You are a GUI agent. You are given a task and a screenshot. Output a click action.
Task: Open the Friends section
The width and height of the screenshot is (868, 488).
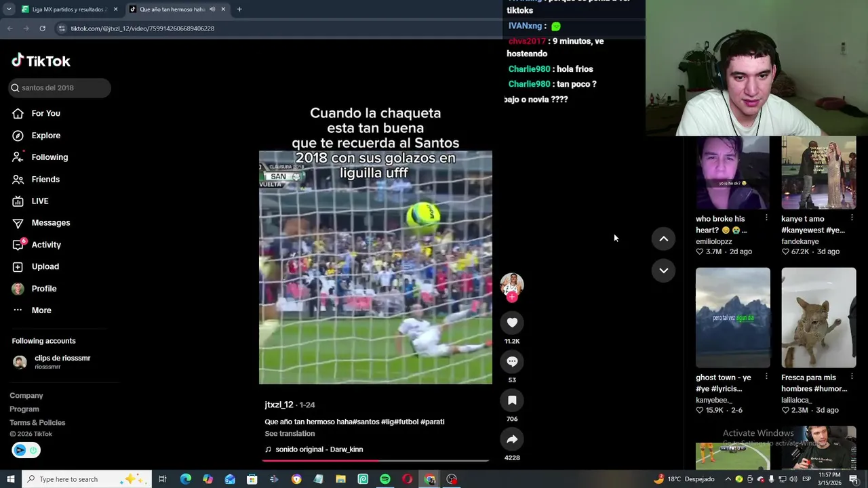(36, 179)
